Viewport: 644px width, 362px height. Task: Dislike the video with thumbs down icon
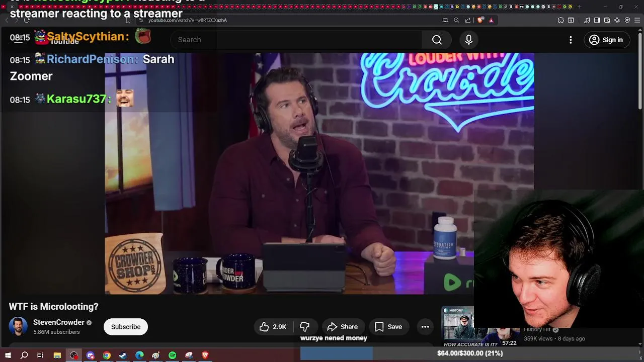pyautogui.click(x=305, y=327)
